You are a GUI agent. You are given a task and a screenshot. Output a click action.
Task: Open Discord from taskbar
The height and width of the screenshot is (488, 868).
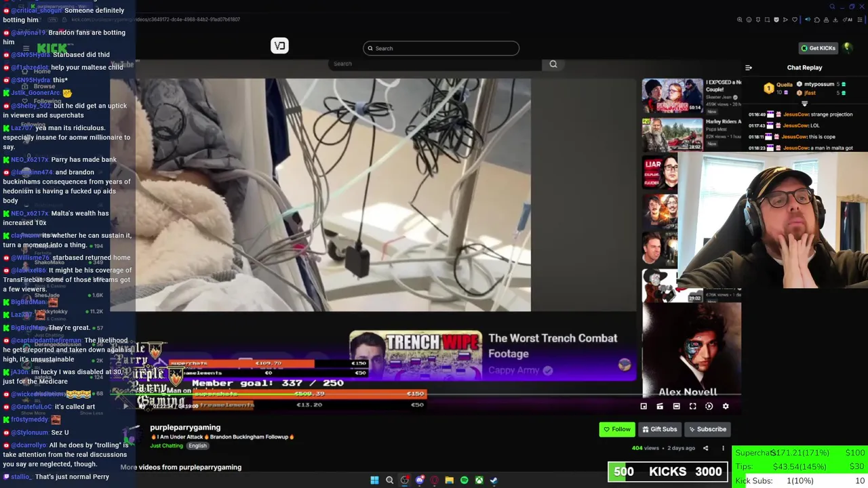420,480
